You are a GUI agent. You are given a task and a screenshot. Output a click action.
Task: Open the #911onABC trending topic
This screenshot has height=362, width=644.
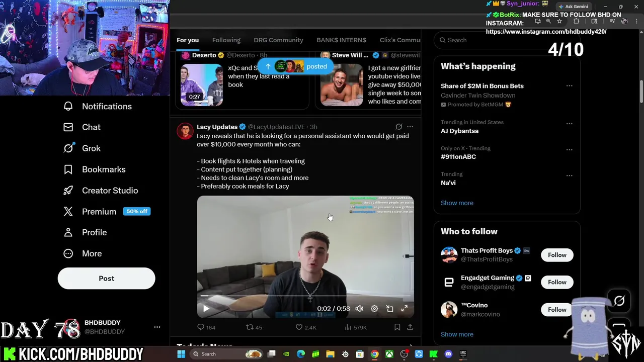pyautogui.click(x=458, y=156)
